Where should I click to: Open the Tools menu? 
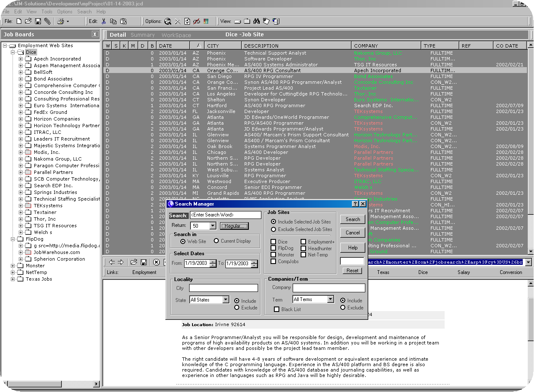tap(47, 12)
